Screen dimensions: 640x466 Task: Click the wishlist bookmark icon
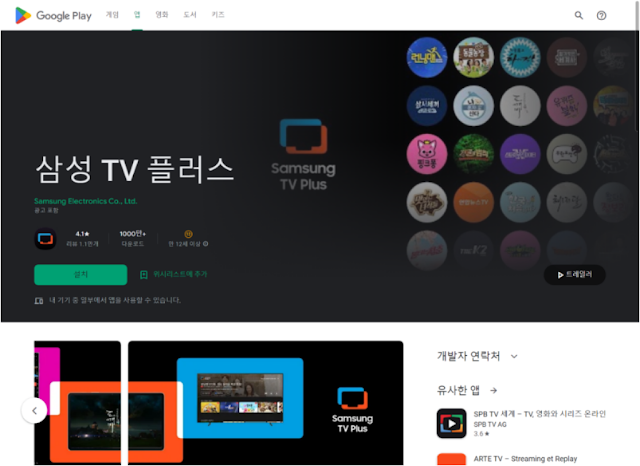(x=144, y=275)
